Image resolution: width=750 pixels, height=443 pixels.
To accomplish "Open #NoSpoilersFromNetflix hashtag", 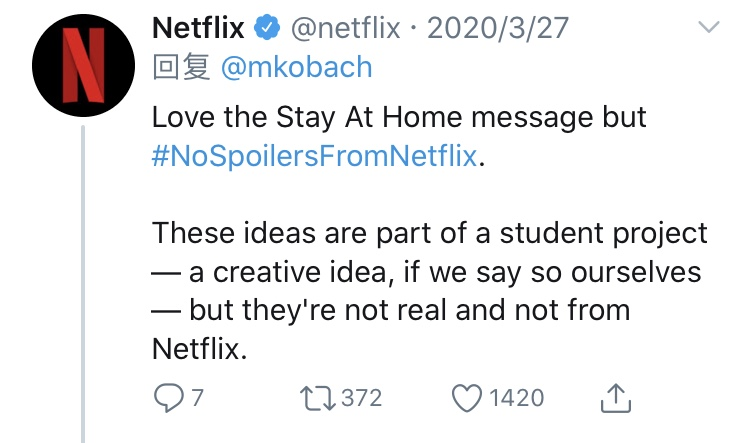I will tap(314, 156).
